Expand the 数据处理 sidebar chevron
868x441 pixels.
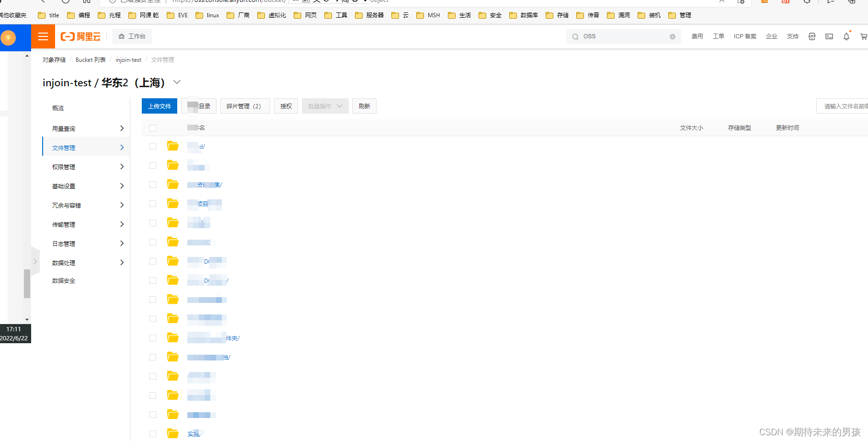click(122, 263)
